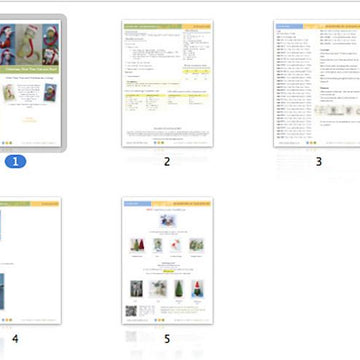Select the page 1 cover thumbnail
Screen dimensions: 360x360
(30, 83)
